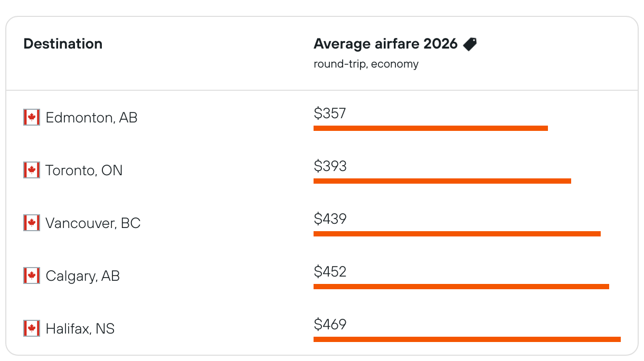Viewport: 644px width, 361px height.
Task: Select the Vancouver, BC destination
Action: (93, 223)
